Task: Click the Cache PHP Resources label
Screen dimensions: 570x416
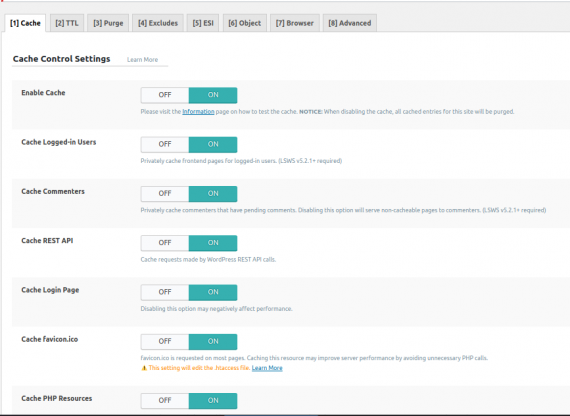Action: [57, 399]
